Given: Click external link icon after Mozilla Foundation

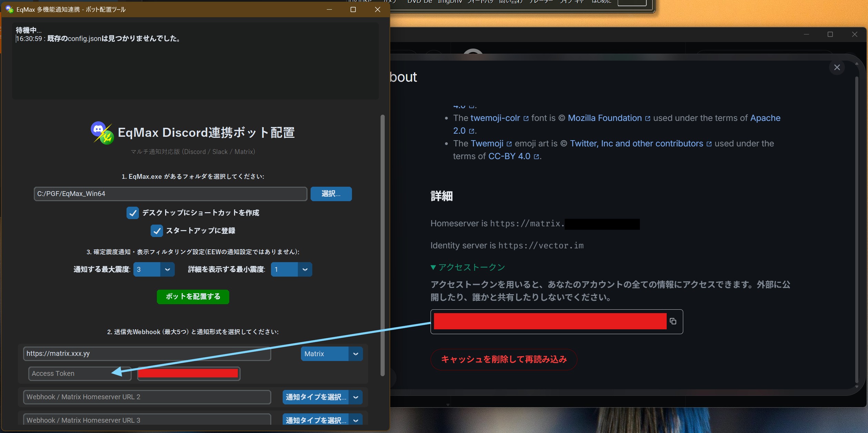Looking at the screenshot, I should 648,118.
